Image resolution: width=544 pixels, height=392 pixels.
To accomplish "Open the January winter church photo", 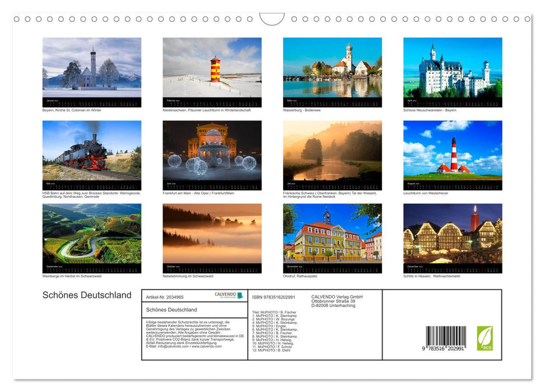I will point(92,68).
